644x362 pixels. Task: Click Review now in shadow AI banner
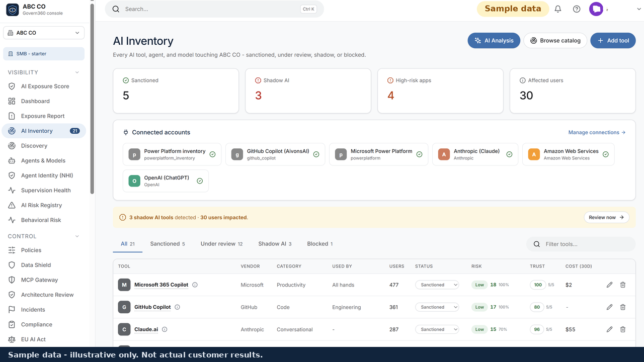[x=606, y=218]
